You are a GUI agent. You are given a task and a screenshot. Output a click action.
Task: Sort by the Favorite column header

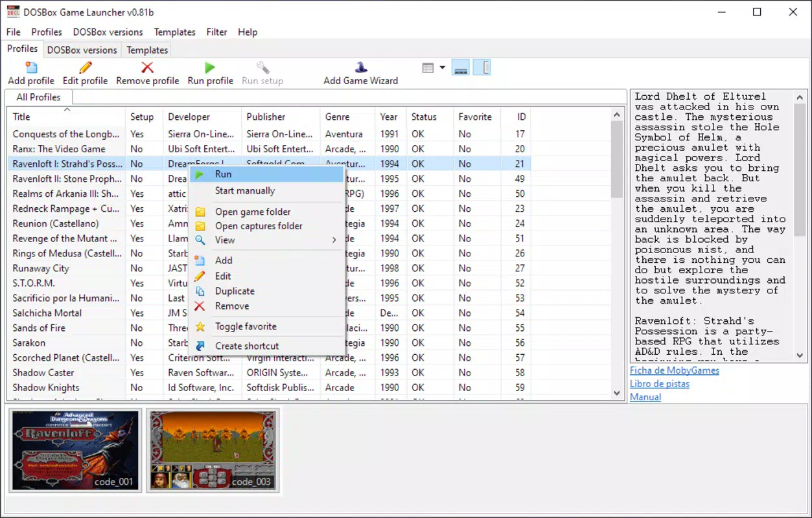click(477, 117)
